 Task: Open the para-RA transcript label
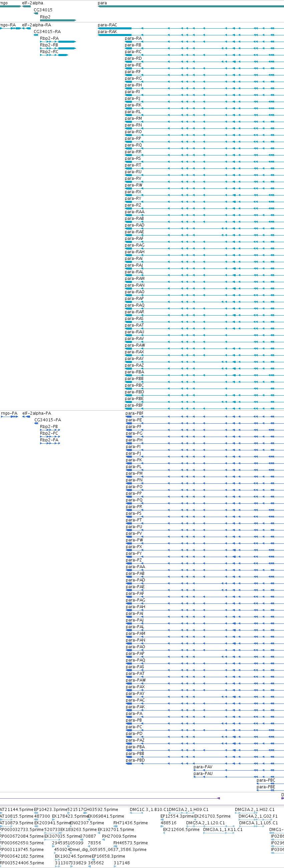[133, 38]
